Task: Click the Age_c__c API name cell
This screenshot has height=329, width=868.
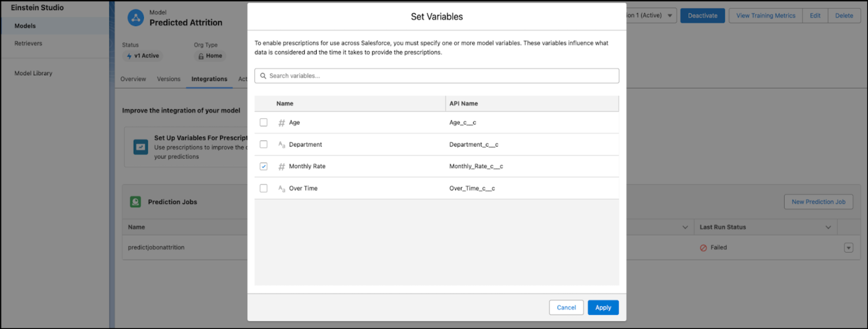Action: (x=463, y=122)
